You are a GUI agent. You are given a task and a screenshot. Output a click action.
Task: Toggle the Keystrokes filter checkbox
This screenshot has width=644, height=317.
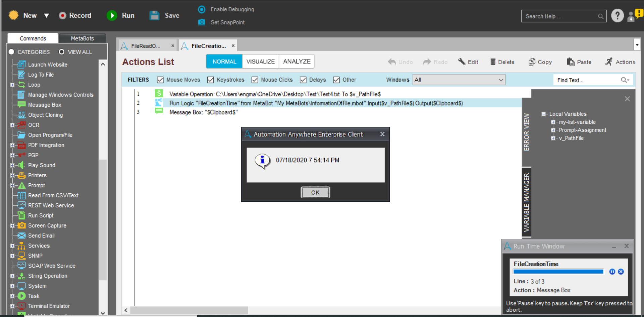click(x=210, y=80)
